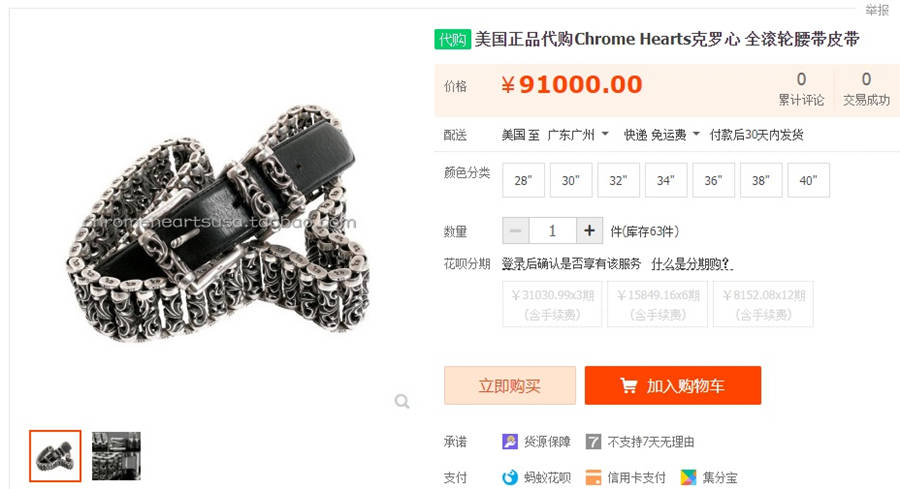
Task: Open the 什么是分期购? link
Action: pyautogui.click(x=692, y=264)
